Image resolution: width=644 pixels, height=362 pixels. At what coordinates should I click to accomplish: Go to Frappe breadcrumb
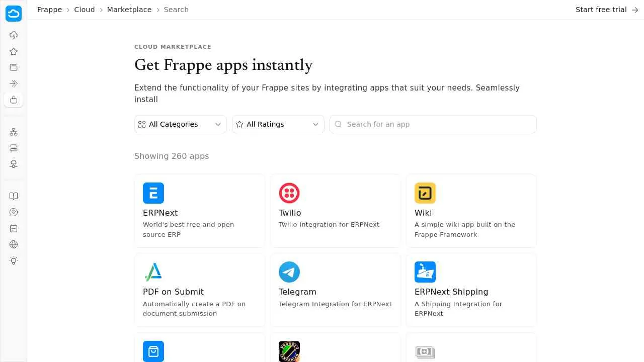49,10
